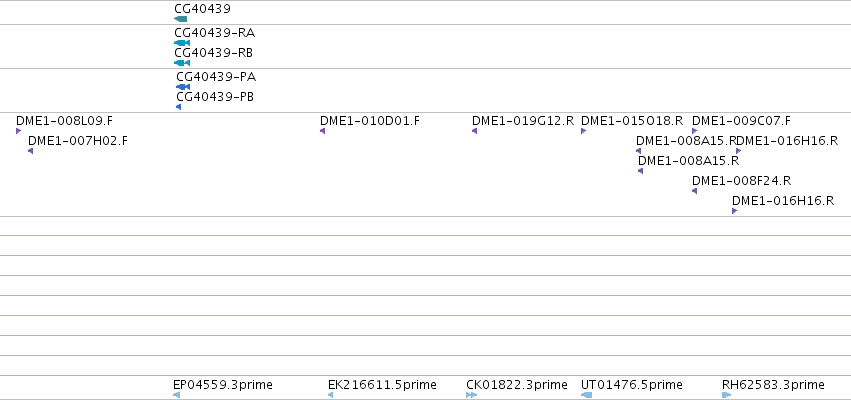Select the CG40439-RB transcript glyph
This screenshot has width=851, height=400.
point(182,63)
